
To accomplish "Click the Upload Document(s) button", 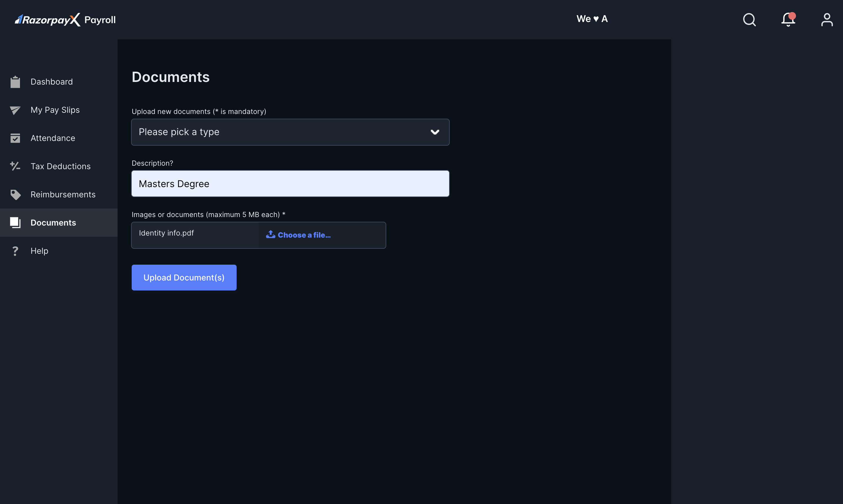I will [184, 277].
